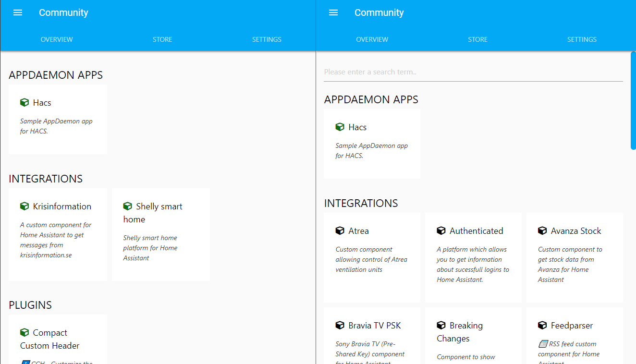Click Community title in left panel header
This screenshot has height=364, width=636.
point(63,13)
